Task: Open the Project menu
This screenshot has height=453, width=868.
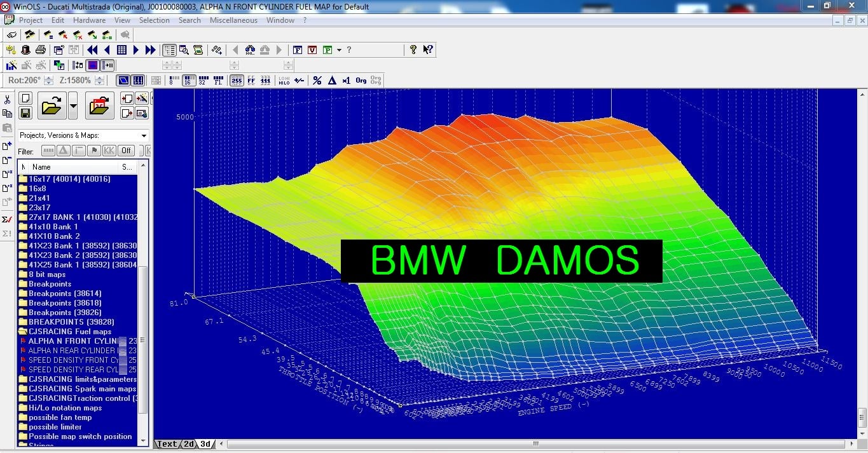Action: [x=31, y=20]
